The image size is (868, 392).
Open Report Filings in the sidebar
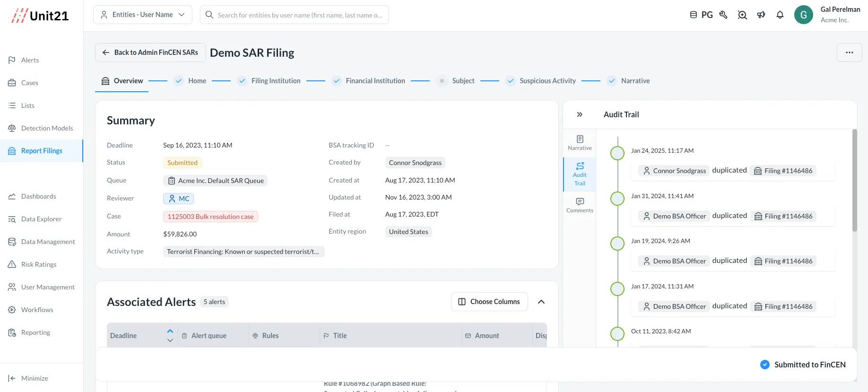click(42, 151)
